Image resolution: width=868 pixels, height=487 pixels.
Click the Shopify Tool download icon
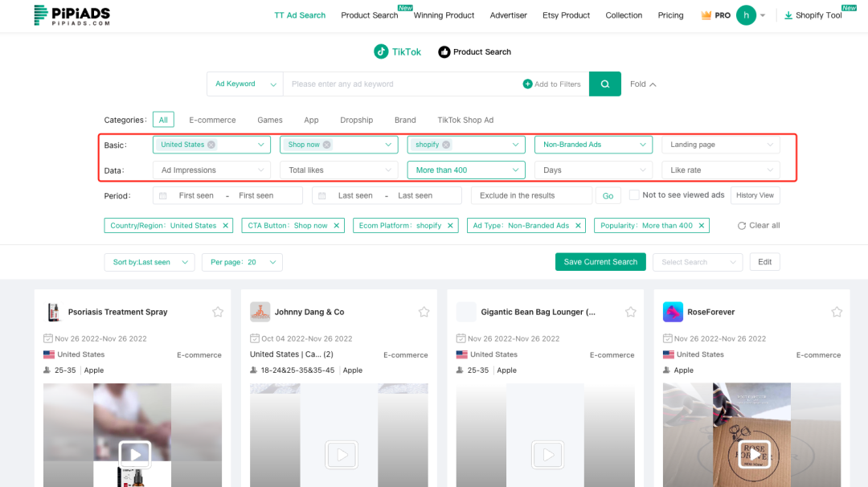click(x=788, y=15)
